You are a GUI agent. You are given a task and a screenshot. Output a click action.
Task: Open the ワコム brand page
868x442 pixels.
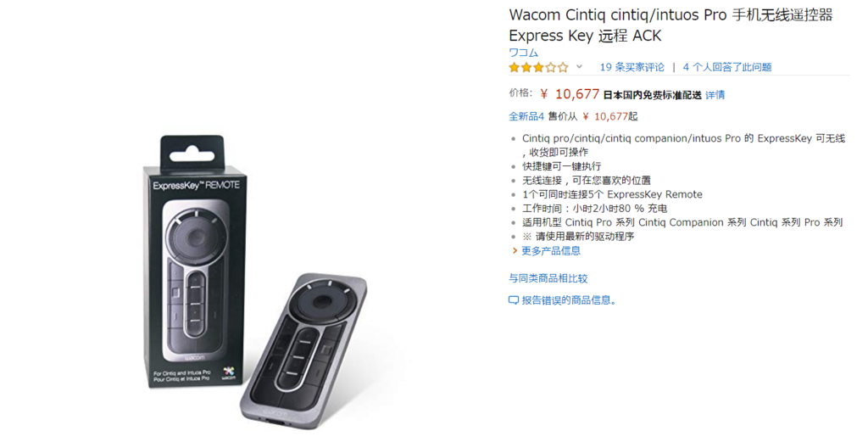pyautogui.click(x=523, y=53)
